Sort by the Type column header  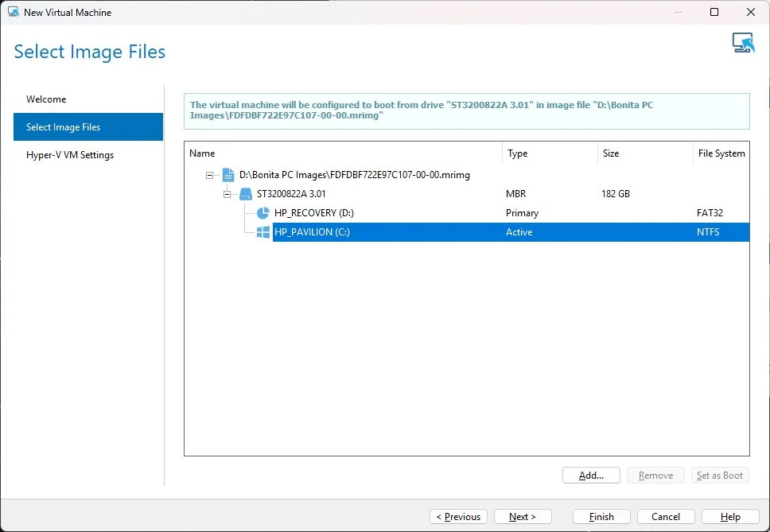click(550, 153)
